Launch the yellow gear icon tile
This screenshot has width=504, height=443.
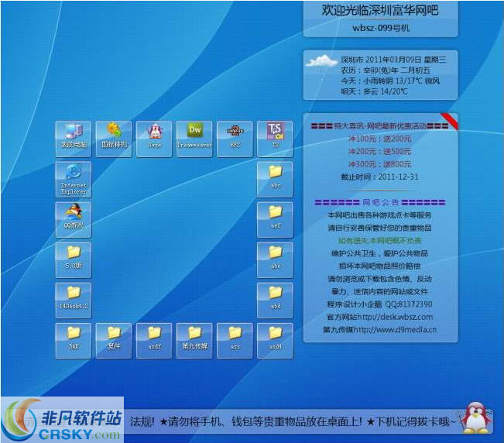(x=114, y=139)
